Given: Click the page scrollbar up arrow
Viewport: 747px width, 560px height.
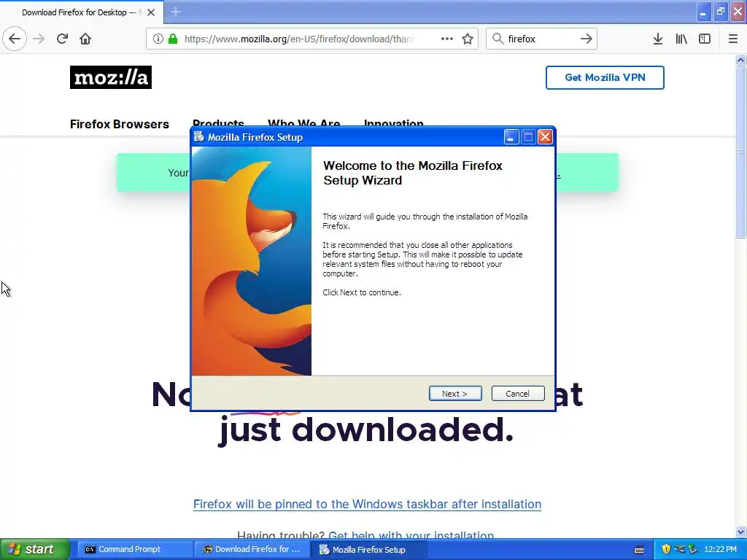Looking at the screenshot, I should tap(740, 60).
